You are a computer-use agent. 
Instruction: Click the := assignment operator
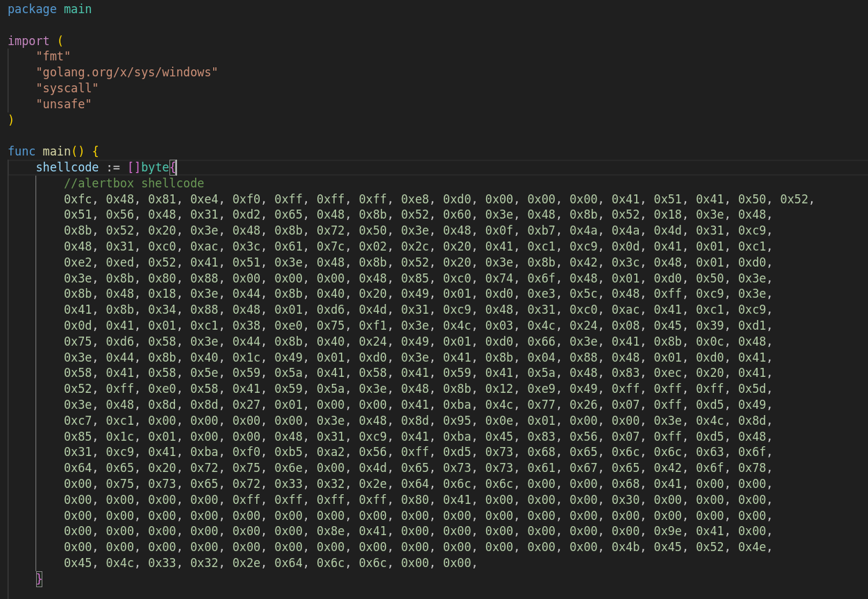pos(113,167)
